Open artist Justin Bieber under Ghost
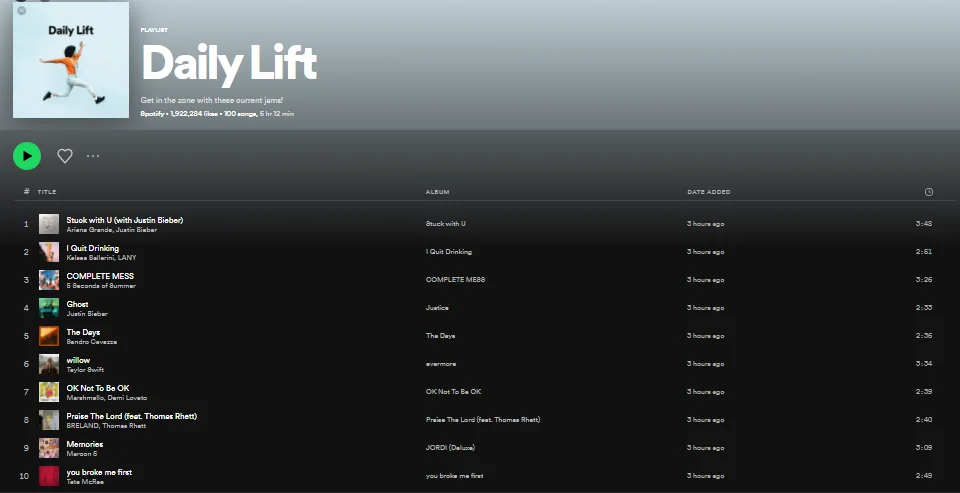The image size is (960, 493). click(x=87, y=314)
